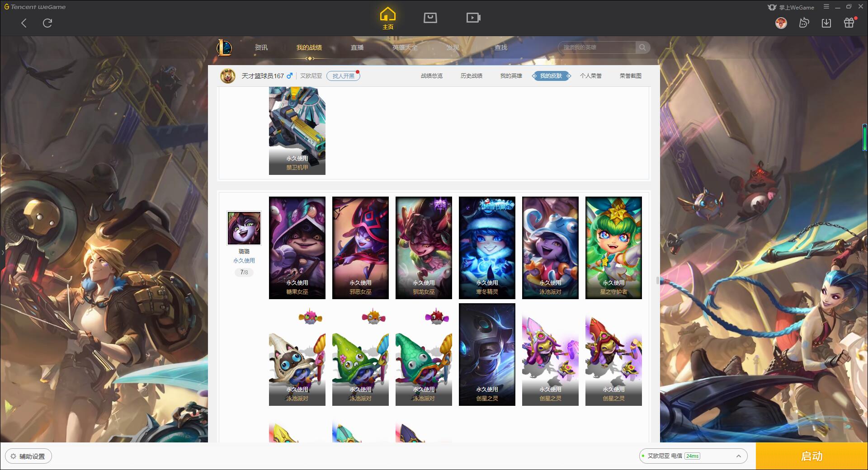
Task: Switch to 历史战绩 sub-tab
Action: click(x=472, y=76)
